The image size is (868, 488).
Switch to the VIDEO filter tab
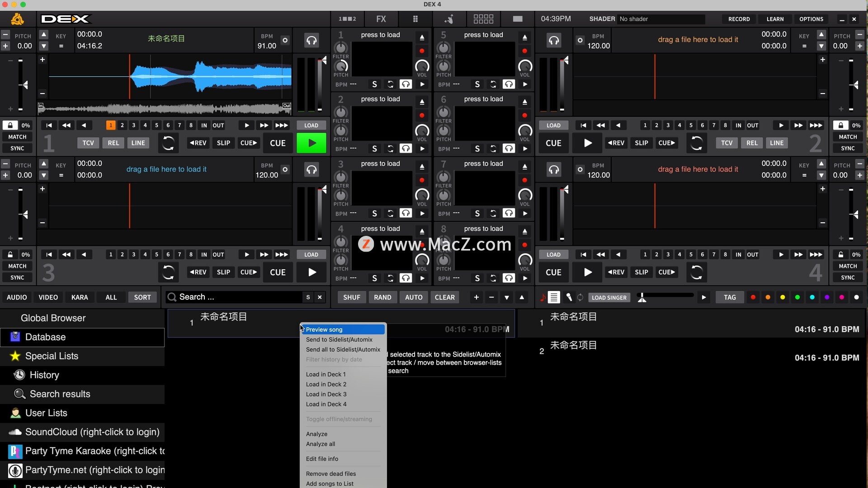pyautogui.click(x=48, y=297)
